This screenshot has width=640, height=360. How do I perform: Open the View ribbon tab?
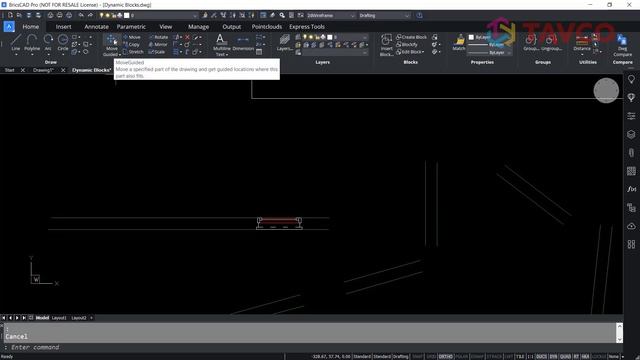coord(165,27)
